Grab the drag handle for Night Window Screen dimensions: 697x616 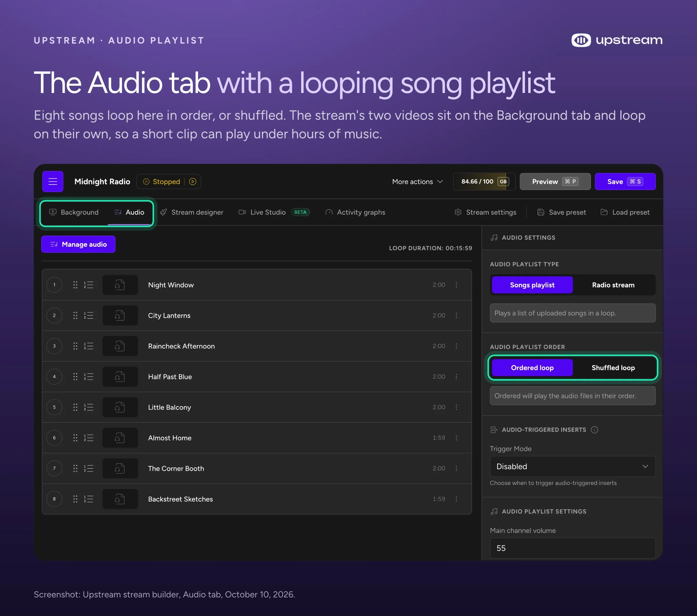75,285
